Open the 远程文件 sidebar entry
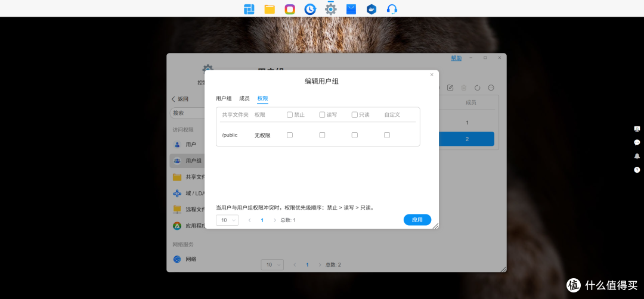644x299 pixels. [187, 209]
